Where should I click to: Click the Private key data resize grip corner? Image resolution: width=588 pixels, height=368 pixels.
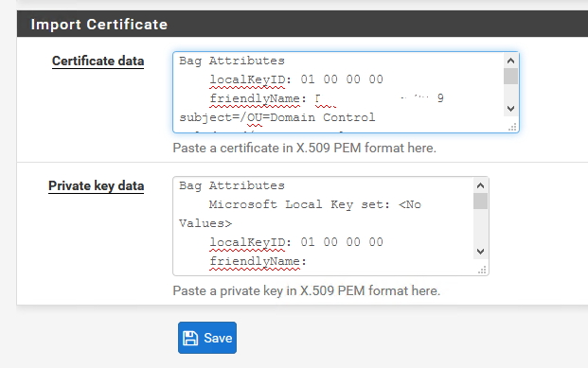[482, 270]
